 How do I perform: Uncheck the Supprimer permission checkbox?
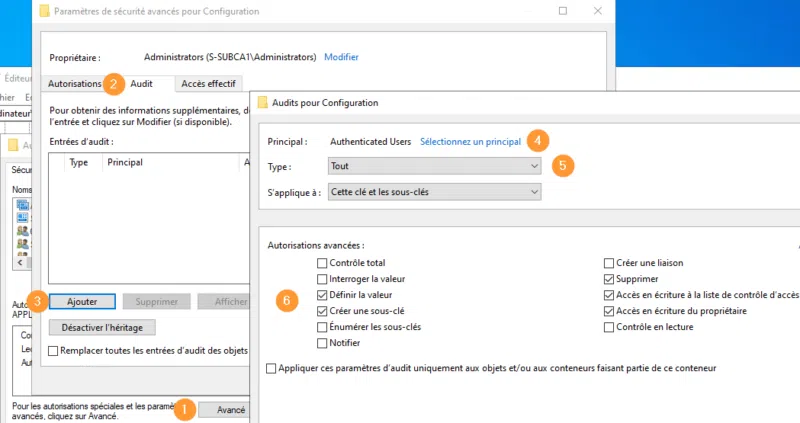(x=609, y=279)
